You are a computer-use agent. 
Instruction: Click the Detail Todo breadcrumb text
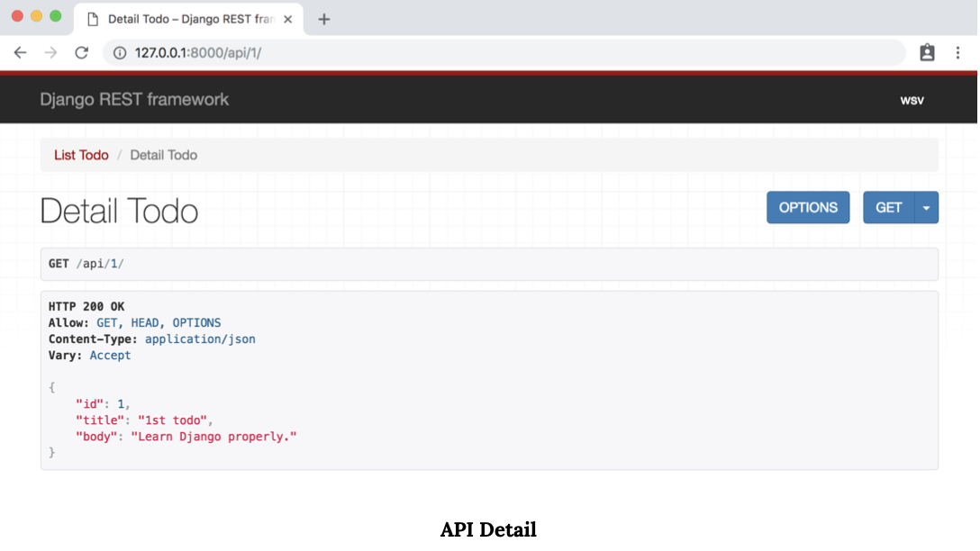pyautogui.click(x=164, y=155)
